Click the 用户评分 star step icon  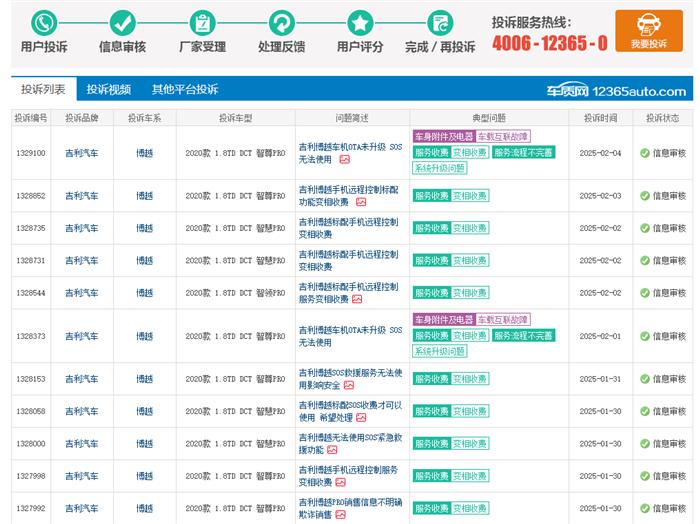[x=360, y=23]
